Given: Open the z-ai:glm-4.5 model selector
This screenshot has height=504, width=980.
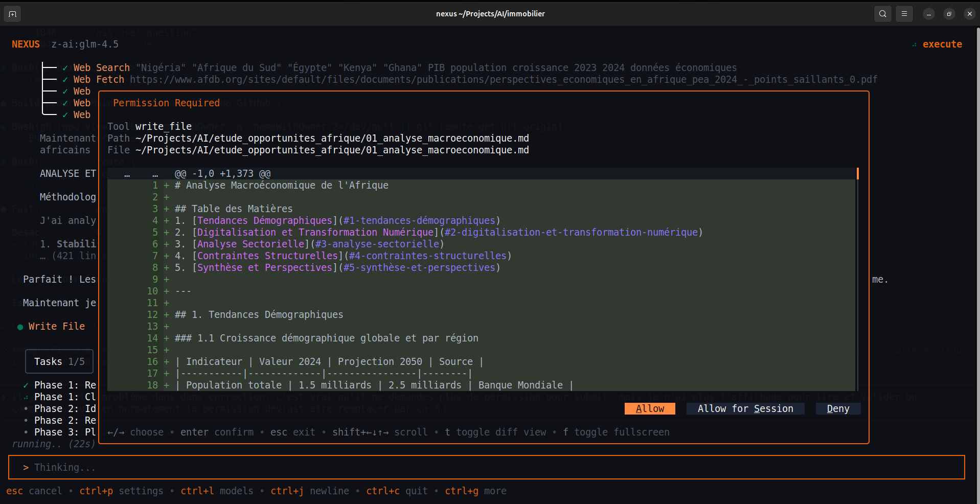Looking at the screenshot, I should pyautogui.click(x=85, y=44).
